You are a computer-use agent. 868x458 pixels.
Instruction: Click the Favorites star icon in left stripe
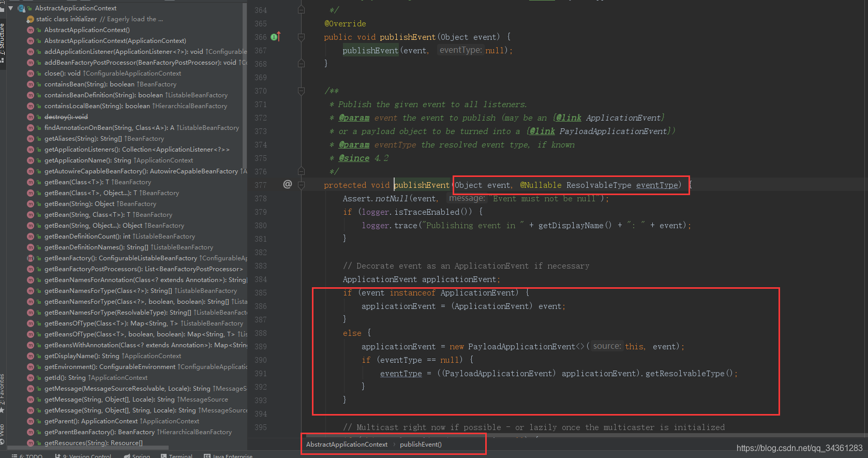(x=3, y=410)
